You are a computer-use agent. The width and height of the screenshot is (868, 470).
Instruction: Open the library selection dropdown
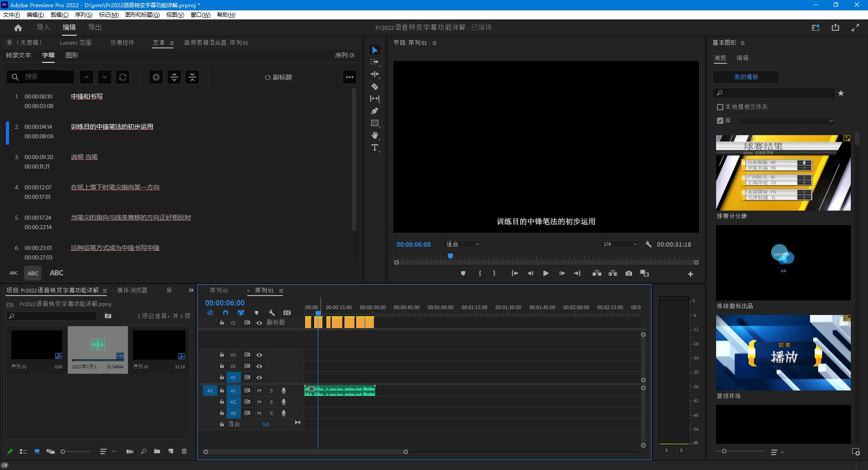pos(786,121)
